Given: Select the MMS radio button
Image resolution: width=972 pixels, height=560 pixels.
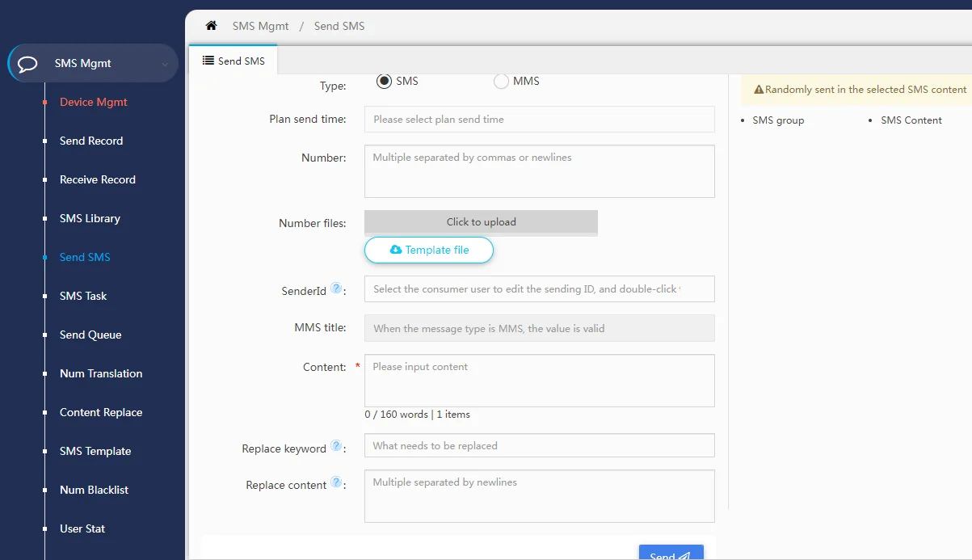Looking at the screenshot, I should (x=501, y=81).
